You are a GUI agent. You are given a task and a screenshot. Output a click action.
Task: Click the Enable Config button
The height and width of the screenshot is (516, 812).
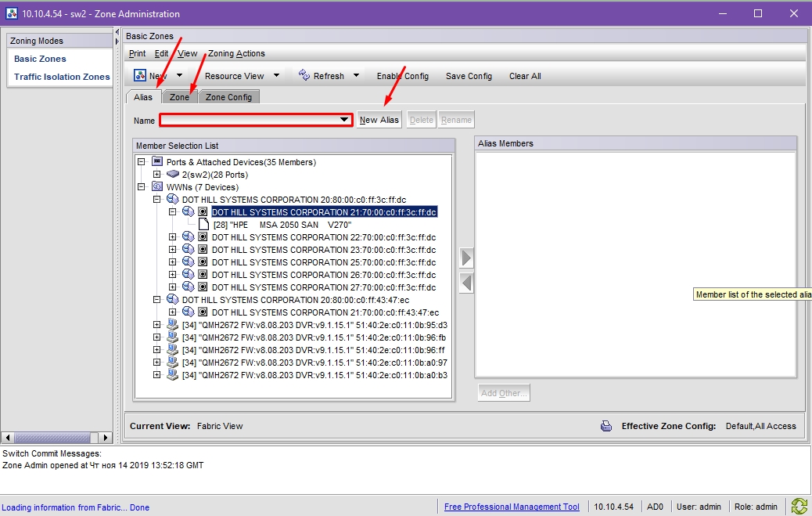tap(403, 76)
